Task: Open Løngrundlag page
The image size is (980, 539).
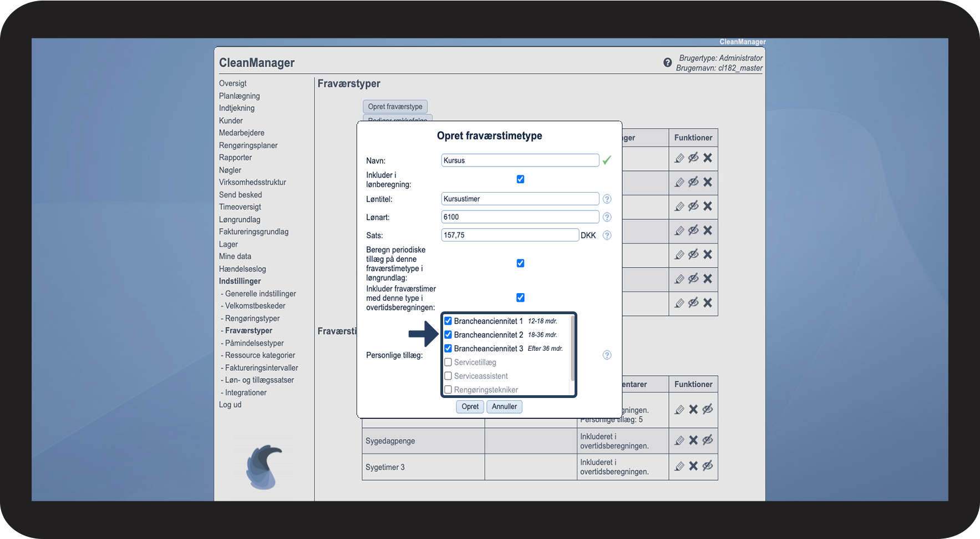Action: pyautogui.click(x=240, y=219)
